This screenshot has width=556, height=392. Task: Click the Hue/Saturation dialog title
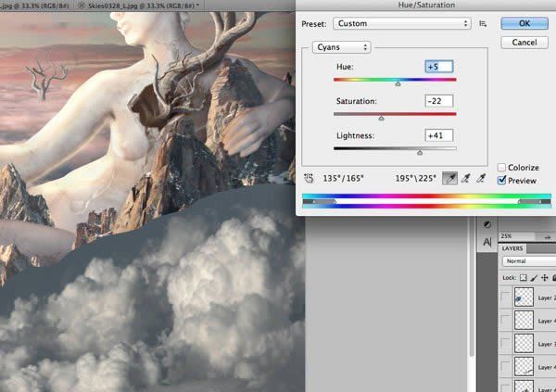click(x=426, y=5)
